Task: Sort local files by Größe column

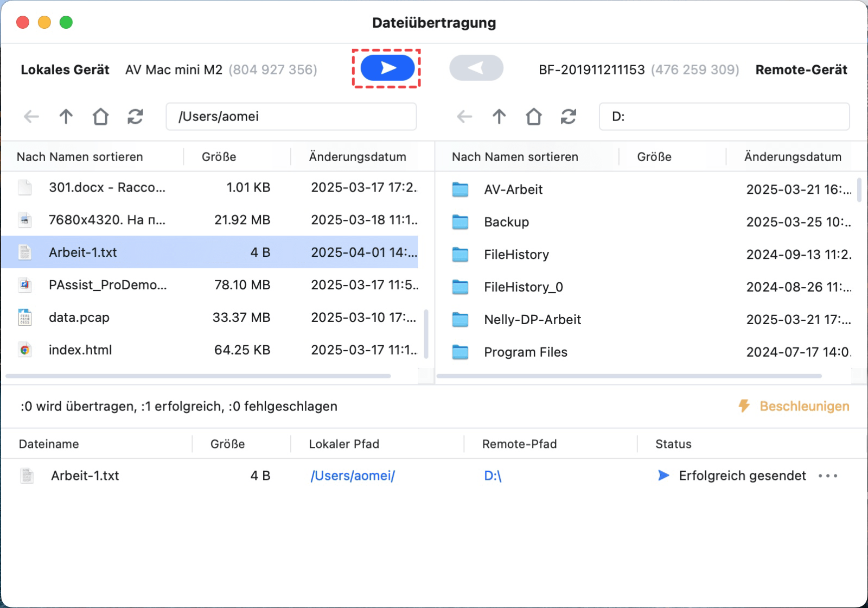Action: (x=219, y=157)
